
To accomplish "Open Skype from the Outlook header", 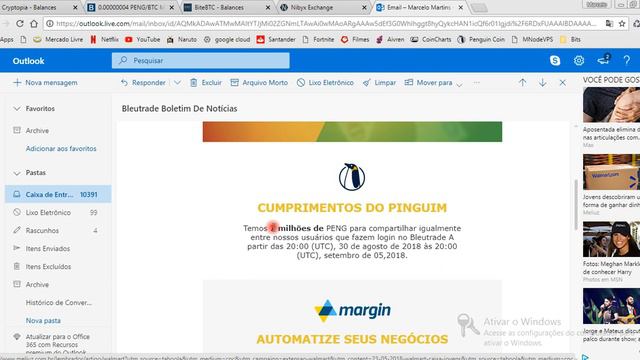I will click(555, 60).
